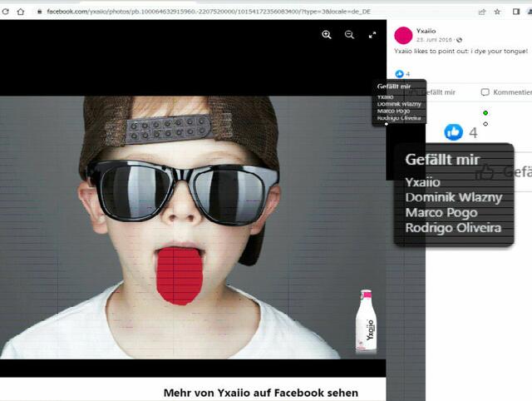
Task: Click the large number 4 like count
Action: [x=473, y=133]
